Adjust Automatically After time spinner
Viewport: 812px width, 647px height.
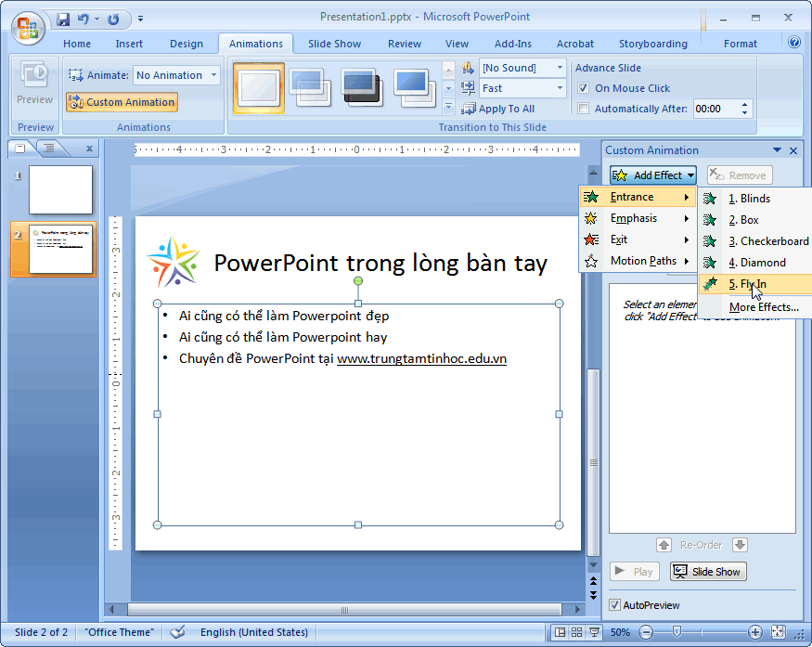(x=744, y=109)
